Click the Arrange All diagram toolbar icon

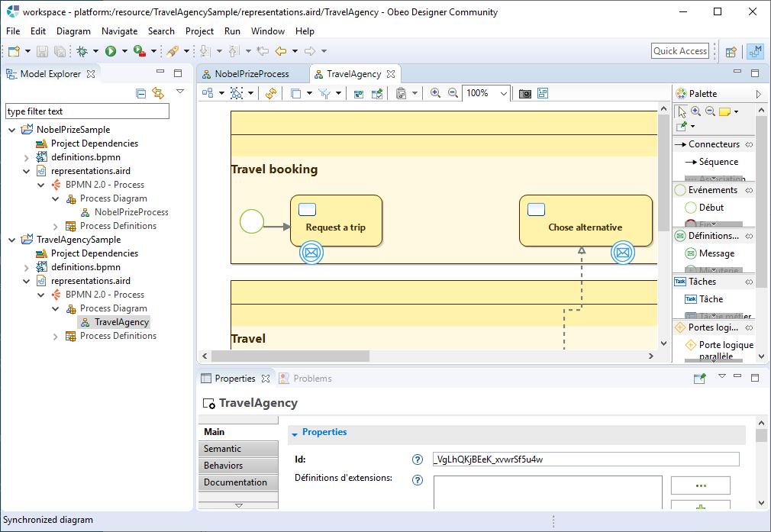(208, 93)
